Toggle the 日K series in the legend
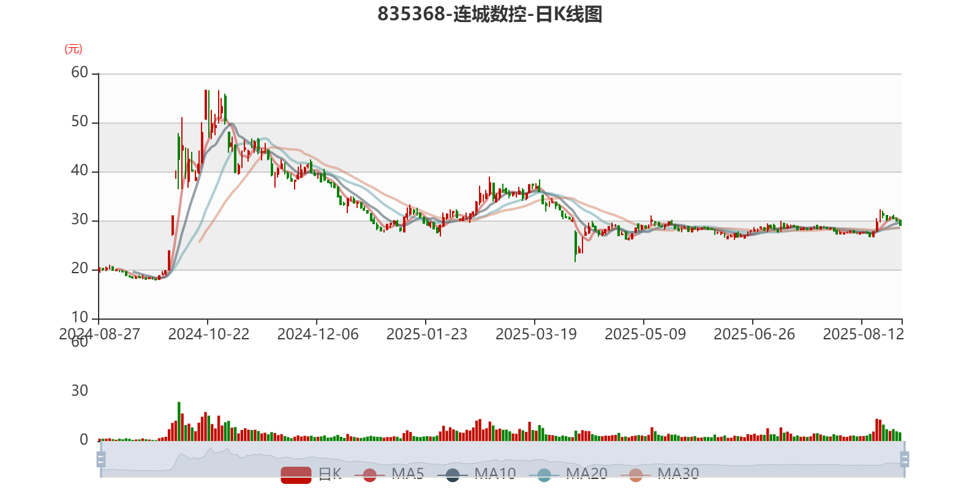Screen dimensions: 980x490 coord(311,475)
